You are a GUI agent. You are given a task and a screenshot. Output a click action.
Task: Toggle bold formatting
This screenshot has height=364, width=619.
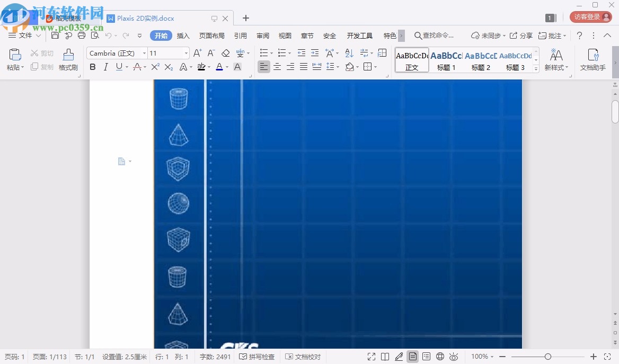coord(92,67)
